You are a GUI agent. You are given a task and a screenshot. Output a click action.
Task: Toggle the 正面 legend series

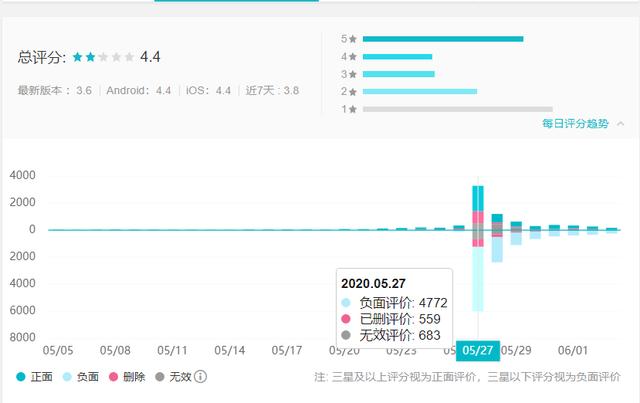pos(34,377)
